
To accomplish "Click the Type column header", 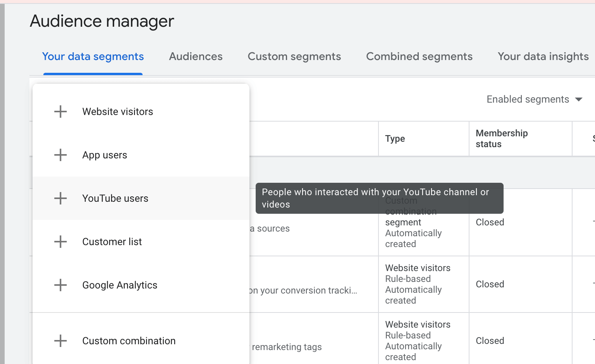I will [x=395, y=139].
